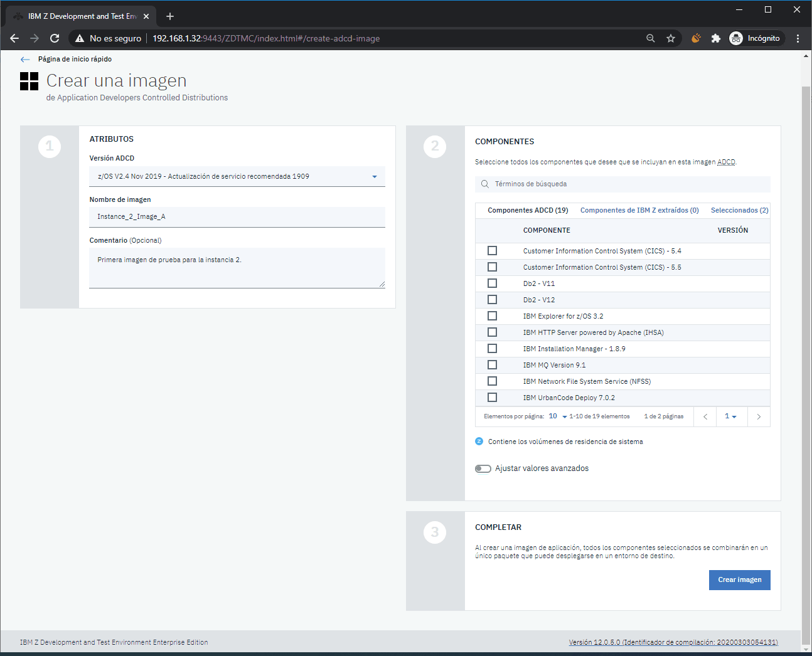Tick Customer Information Control System 5.5 checkbox
The image size is (812, 656).
click(x=492, y=267)
